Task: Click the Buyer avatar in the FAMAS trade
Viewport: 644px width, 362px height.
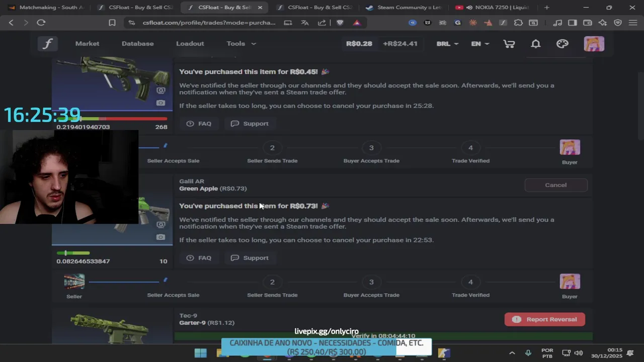Action: click(570, 147)
